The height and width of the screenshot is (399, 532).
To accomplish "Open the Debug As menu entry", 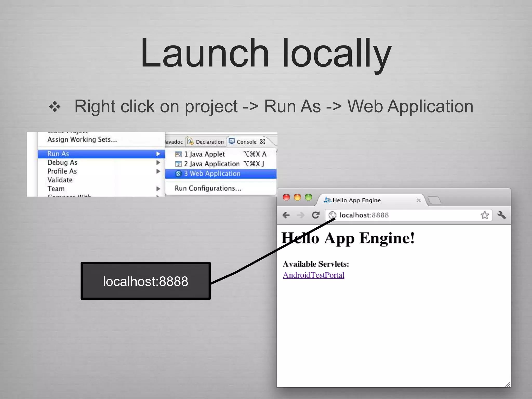I will (x=101, y=163).
